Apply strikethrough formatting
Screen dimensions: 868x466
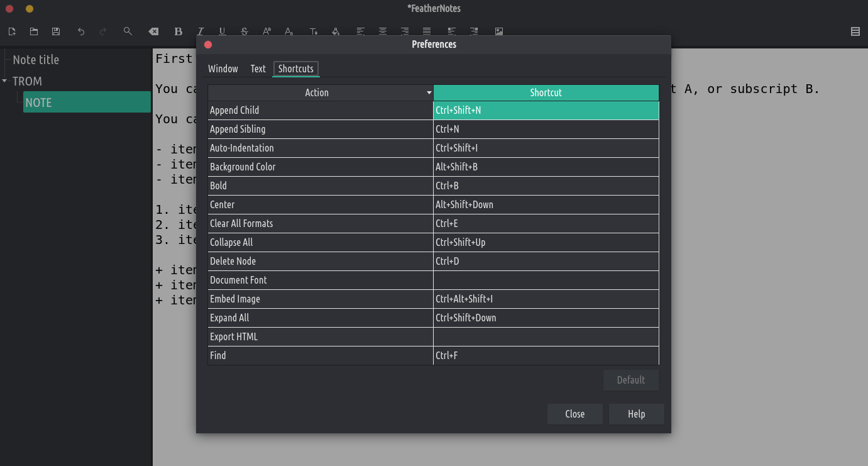[x=244, y=31]
